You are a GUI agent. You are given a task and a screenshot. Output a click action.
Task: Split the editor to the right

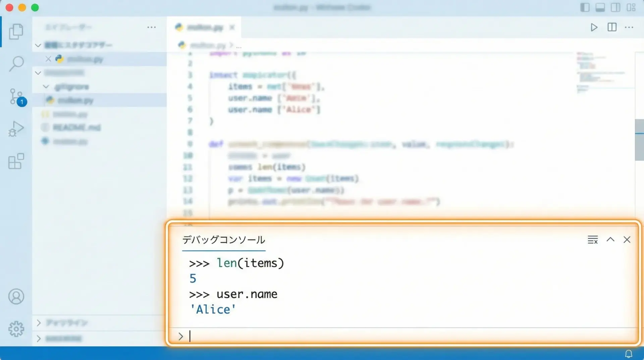[x=612, y=27]
